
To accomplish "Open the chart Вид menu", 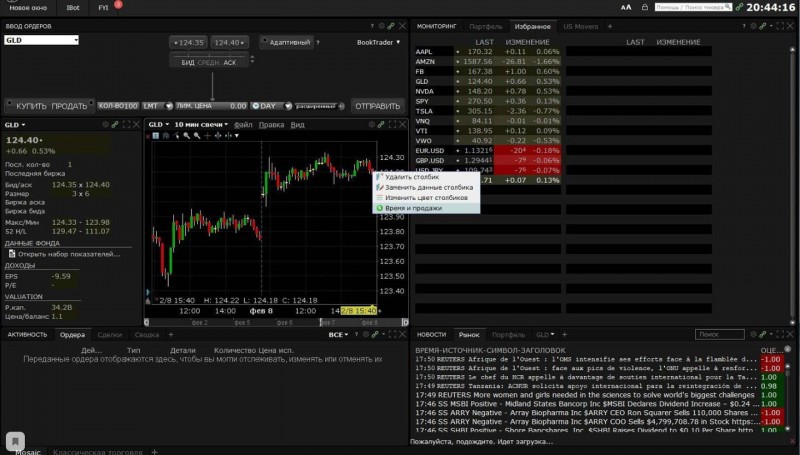I will 297,124.
